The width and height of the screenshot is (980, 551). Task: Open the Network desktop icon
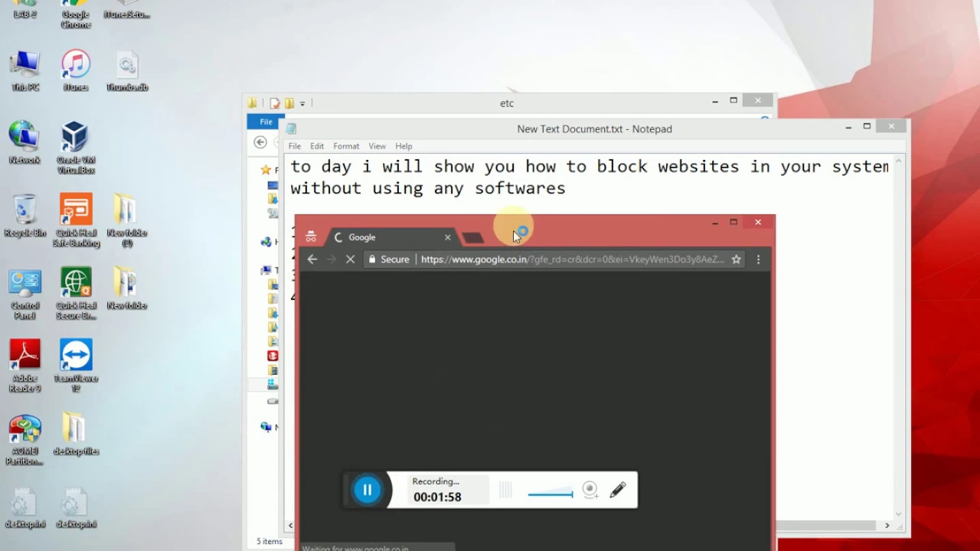click(24, 142)
